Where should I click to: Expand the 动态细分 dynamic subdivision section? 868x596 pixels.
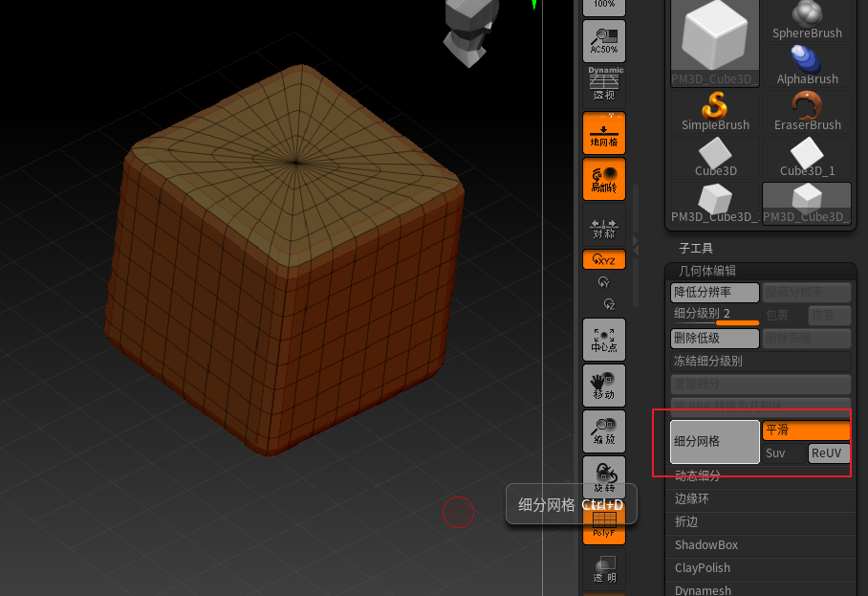pos(698,475)
